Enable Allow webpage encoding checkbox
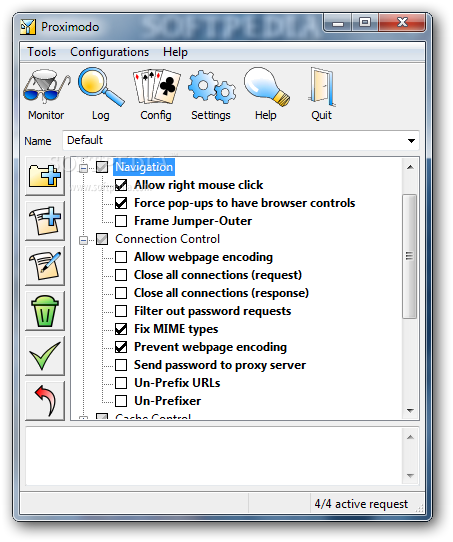The height and width of the screenshot is (542, 453). click(x=121, y=257)
